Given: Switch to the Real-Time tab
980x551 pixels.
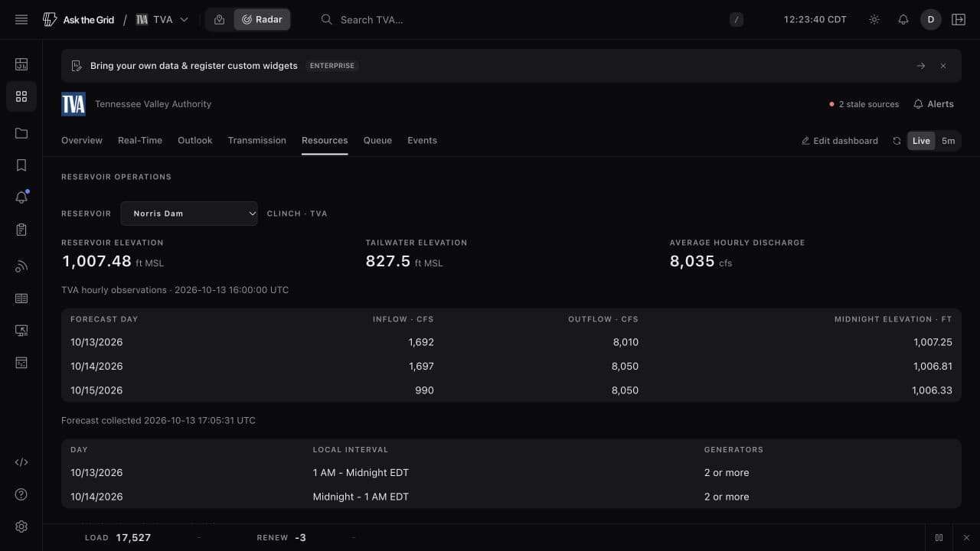Looking at the screenshot, I should click(x=140, y=141).
